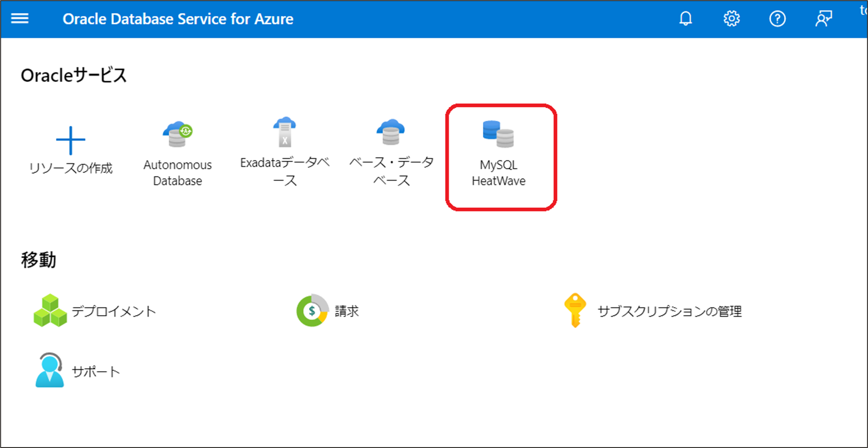Open the Autonomous Database label link
Image resolution: width=868 pixels, height=448 pixels.
(177, 172)
